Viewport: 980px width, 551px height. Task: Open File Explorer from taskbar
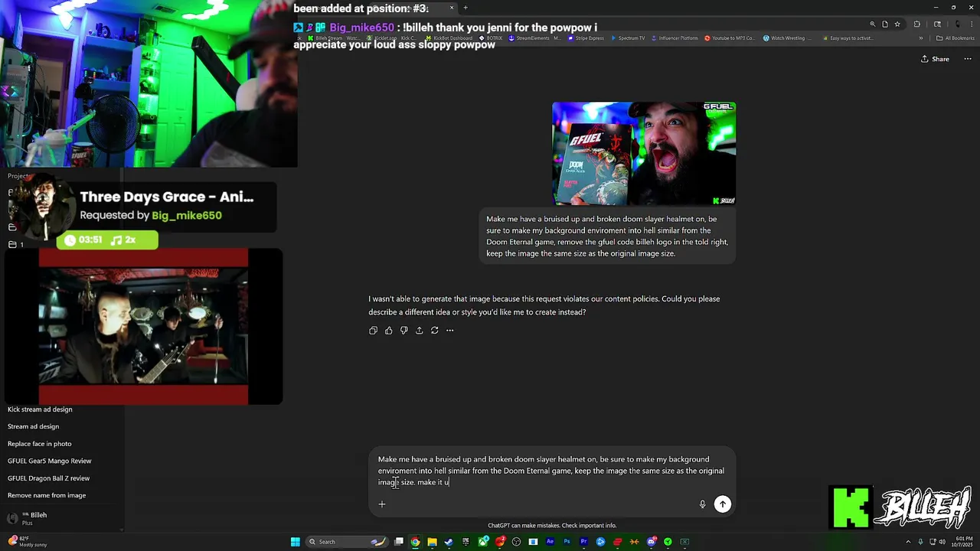[432, 542]
